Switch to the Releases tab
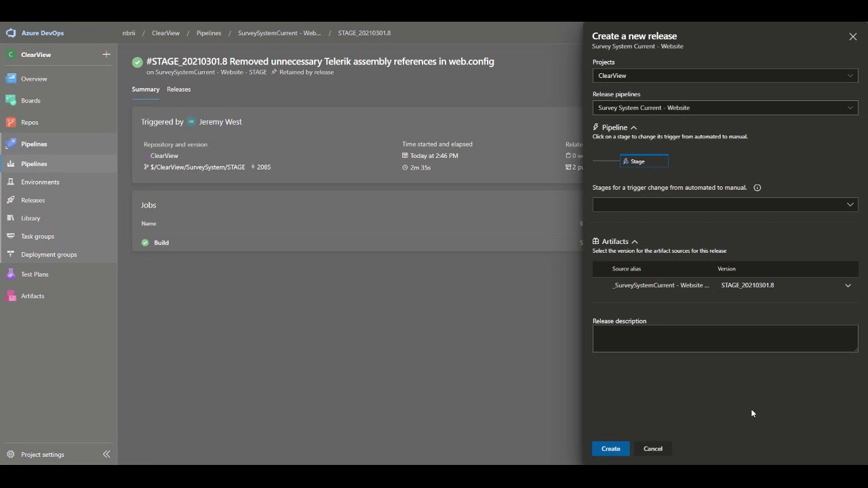The height and width of the screenshot is (488, 868). tap(179, 89)
